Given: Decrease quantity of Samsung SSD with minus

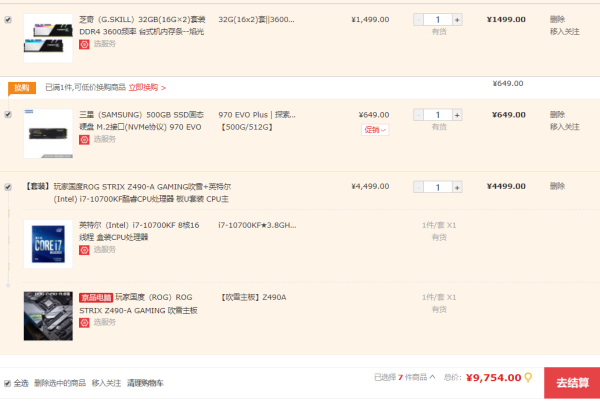Looking at the screenshot, I should 418,115.
